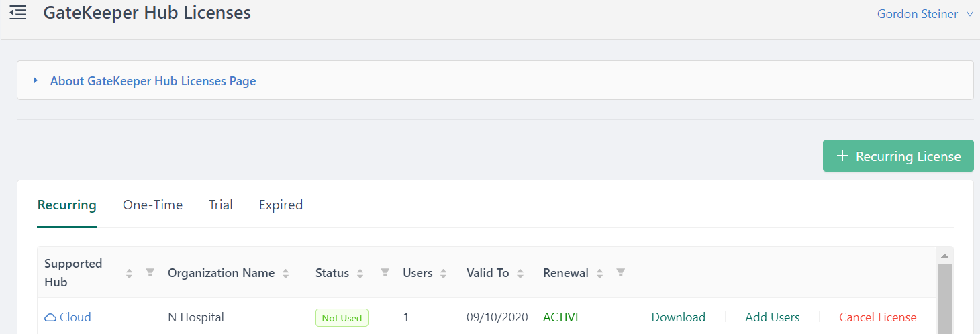Filter the Status column
This screenshot has height=334, width=980.
tap(385, 272)
